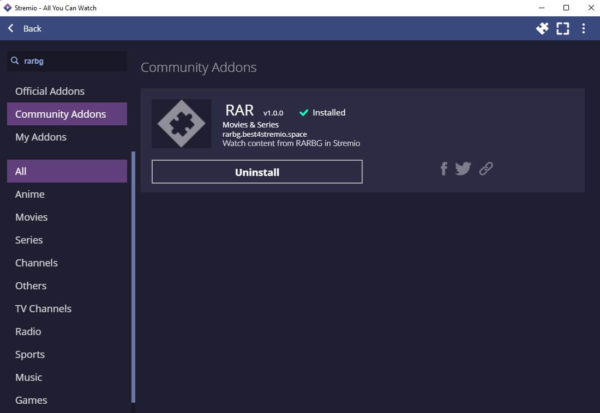Open My Addons section

point(67,137)
